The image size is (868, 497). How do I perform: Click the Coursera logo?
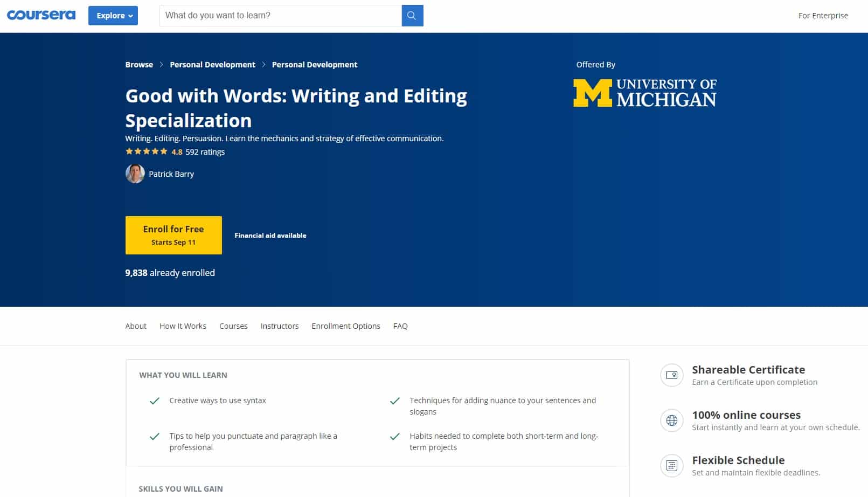point(41,15)
